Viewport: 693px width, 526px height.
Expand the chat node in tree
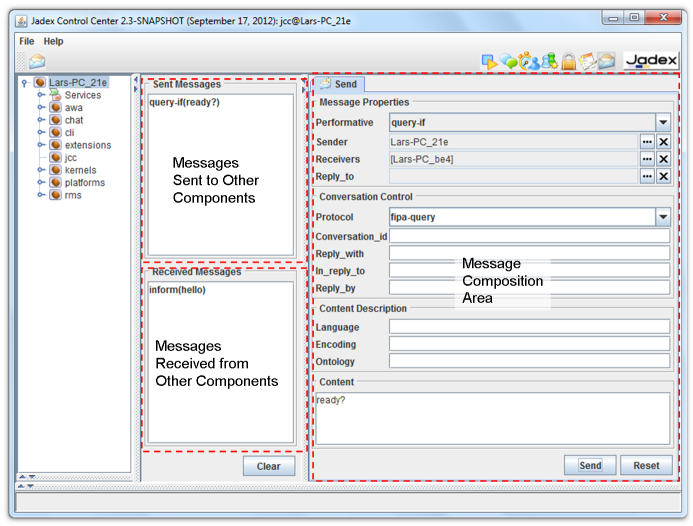click(41, 120)
